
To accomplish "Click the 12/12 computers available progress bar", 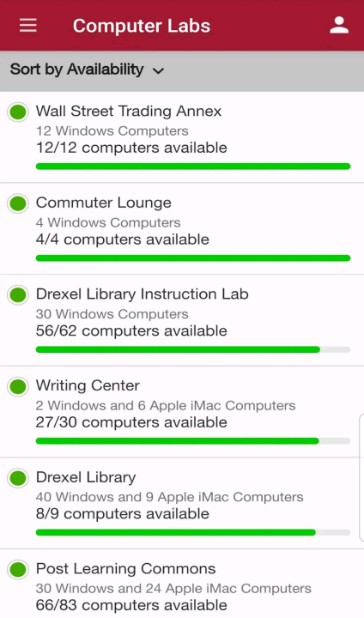I will tap(193, 167).
